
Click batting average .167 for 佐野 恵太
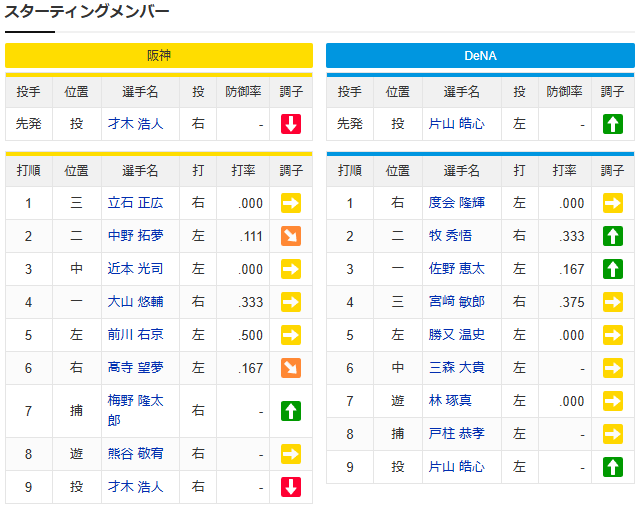click(572, 269)
